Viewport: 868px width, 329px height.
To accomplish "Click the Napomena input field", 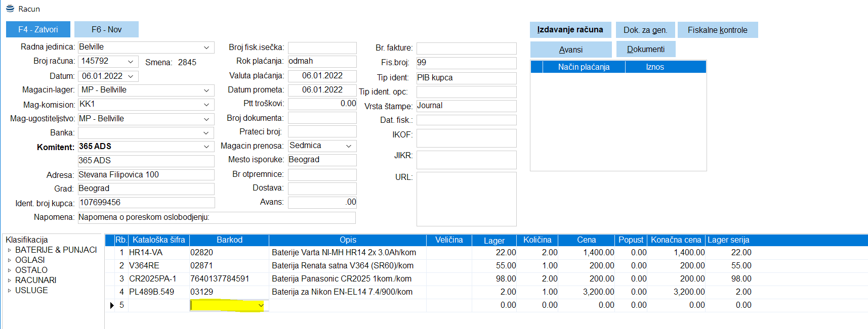I will coord(217,217).
